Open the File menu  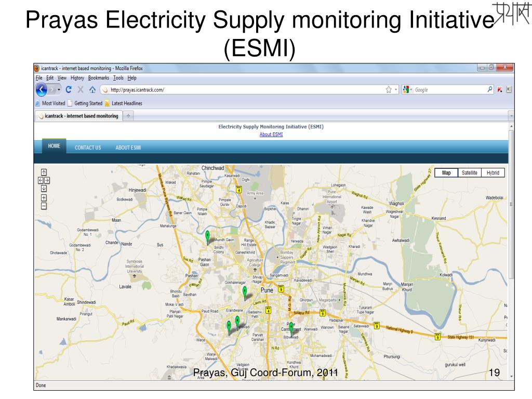(x=39, y=78)
